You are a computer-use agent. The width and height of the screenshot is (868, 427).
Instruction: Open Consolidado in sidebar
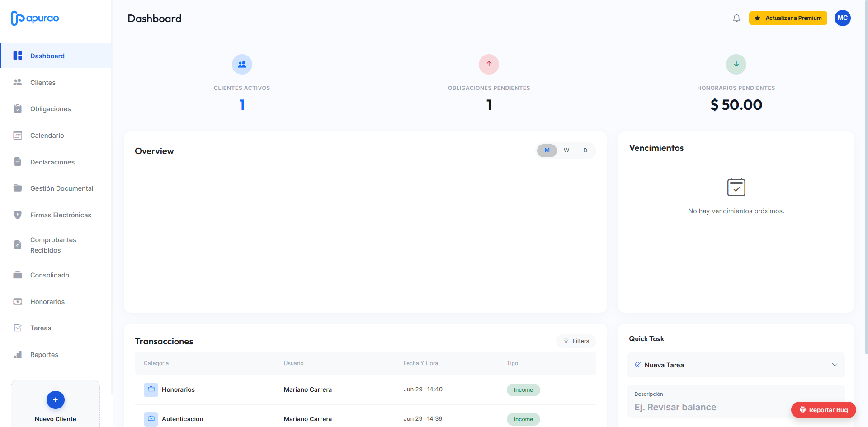pyautogui.click(x=56, y=275)
